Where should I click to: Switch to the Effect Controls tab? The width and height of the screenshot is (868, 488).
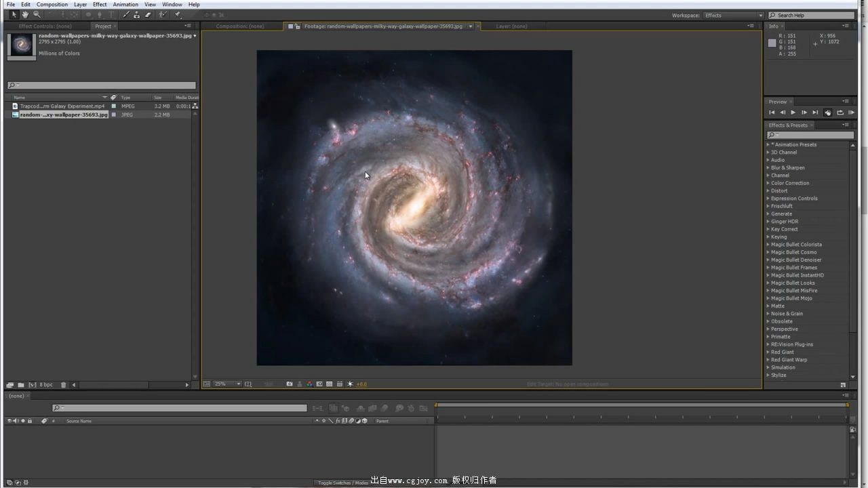click(x=45, y=26)
